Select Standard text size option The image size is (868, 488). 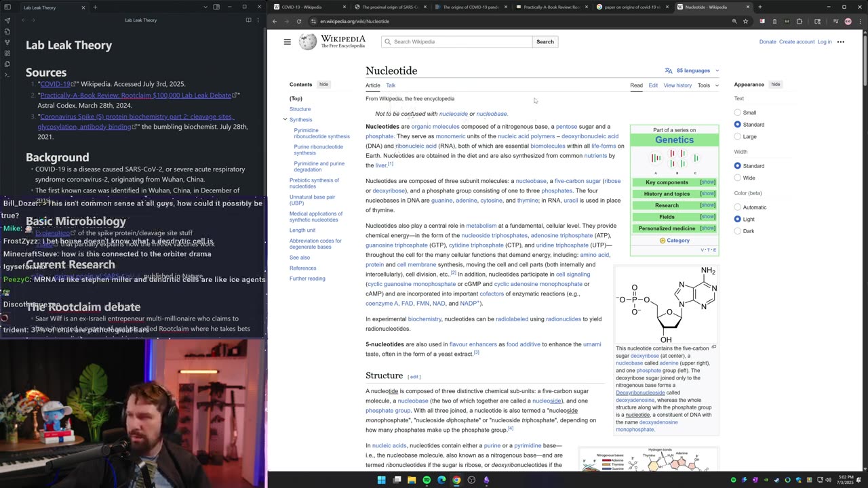(x=738, y=125)
